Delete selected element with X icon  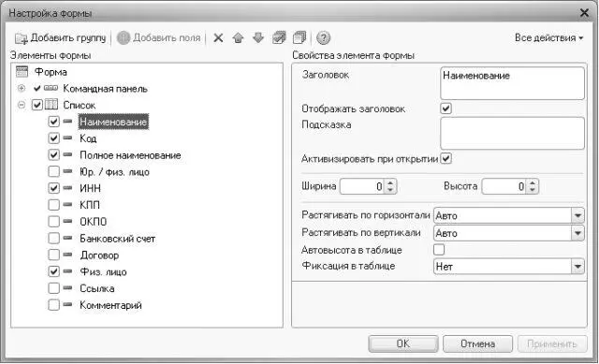pos(218,37)
